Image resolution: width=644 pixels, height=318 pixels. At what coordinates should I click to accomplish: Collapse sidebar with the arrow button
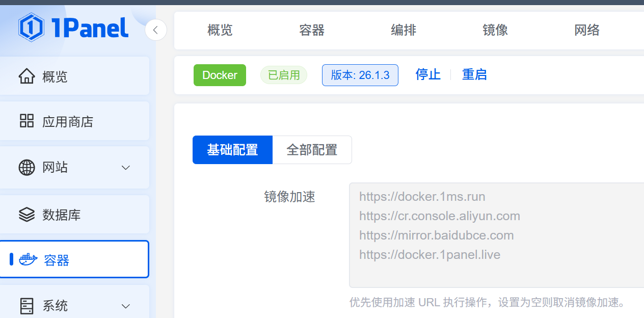[155, 30]
